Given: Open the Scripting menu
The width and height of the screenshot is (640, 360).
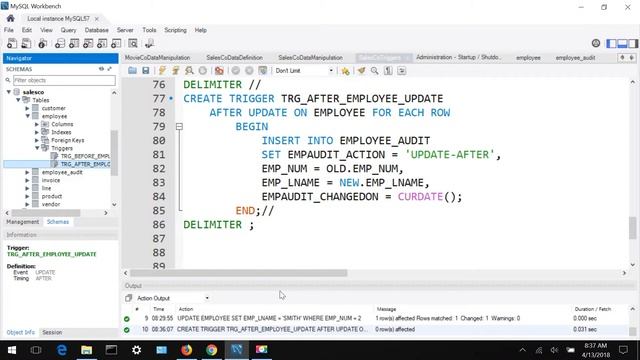Looking at the screenshot, I should click(x=175, y=30).
